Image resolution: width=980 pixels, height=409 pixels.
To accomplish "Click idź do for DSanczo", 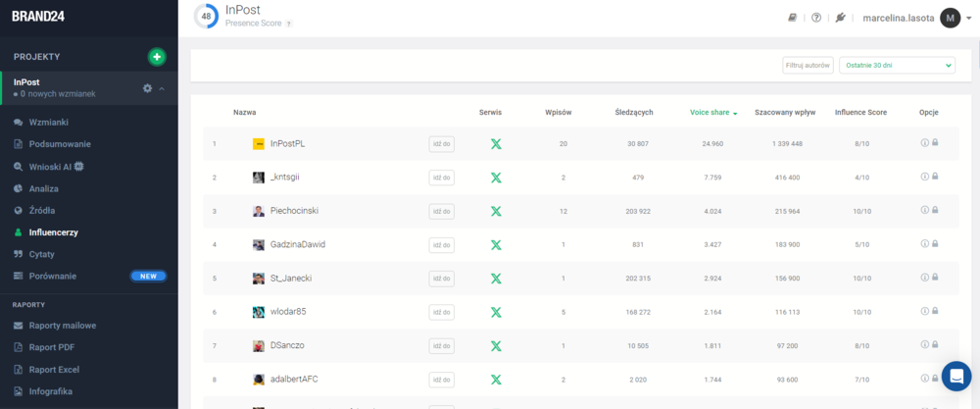I will (x=441, y=346).
